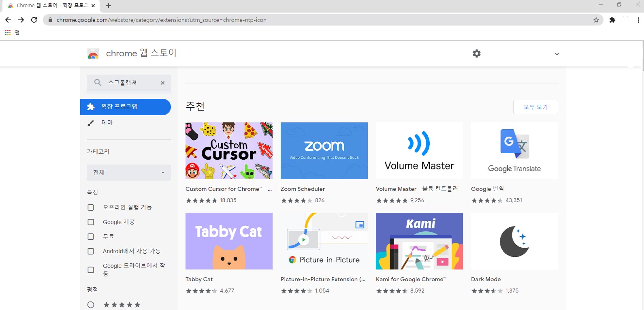Screen dimensions: 644x310
Task: Open the Dark Mode extension thumbnail
Action: tap(514, 241)
